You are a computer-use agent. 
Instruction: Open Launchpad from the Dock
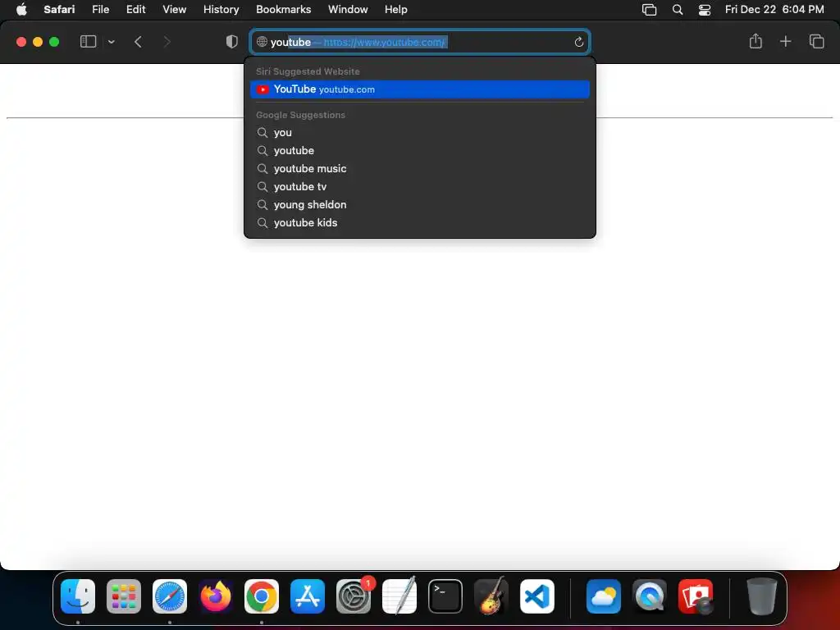[x=124, y=596]
